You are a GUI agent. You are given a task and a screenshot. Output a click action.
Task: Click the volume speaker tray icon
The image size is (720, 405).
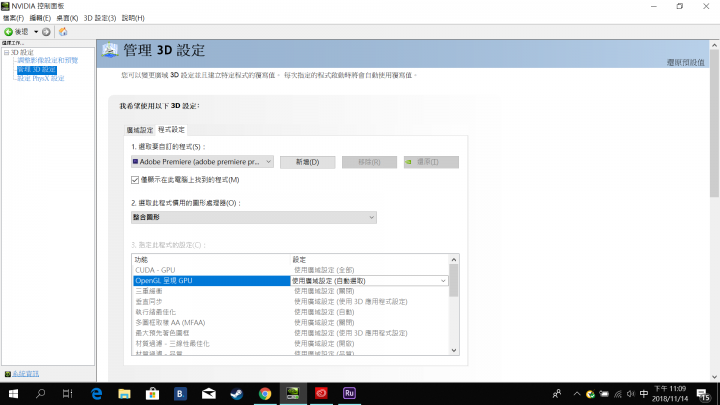pyautogui.click(x=631, y=394)
